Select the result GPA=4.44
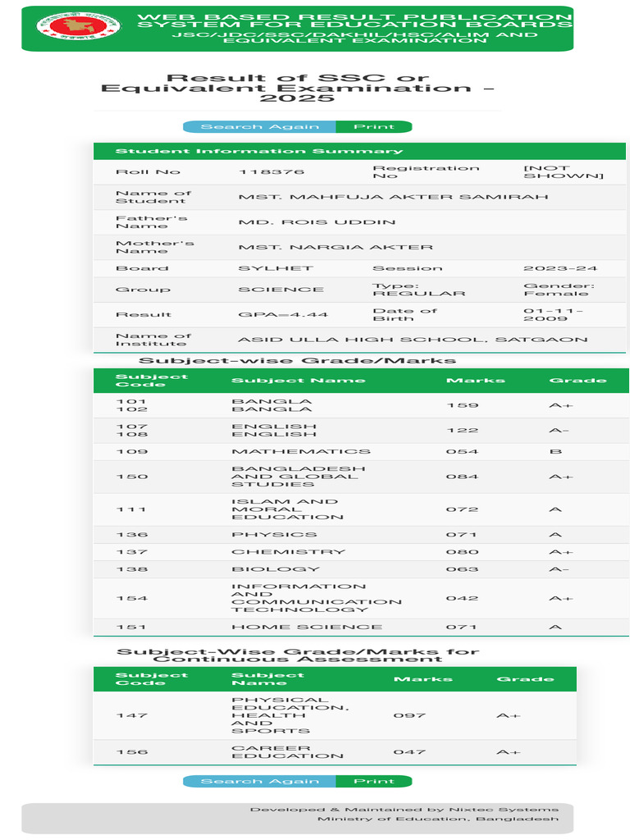The image size is (630, 840). pos(283,315)
